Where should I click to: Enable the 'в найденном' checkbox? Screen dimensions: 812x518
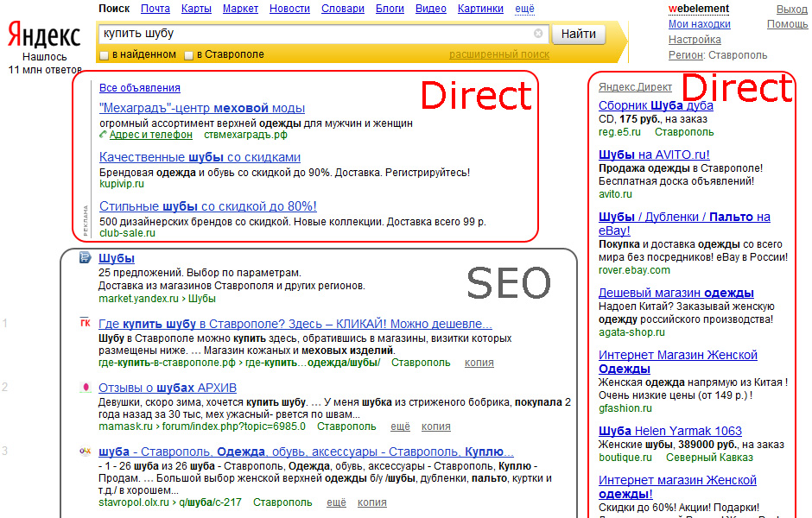104,55
